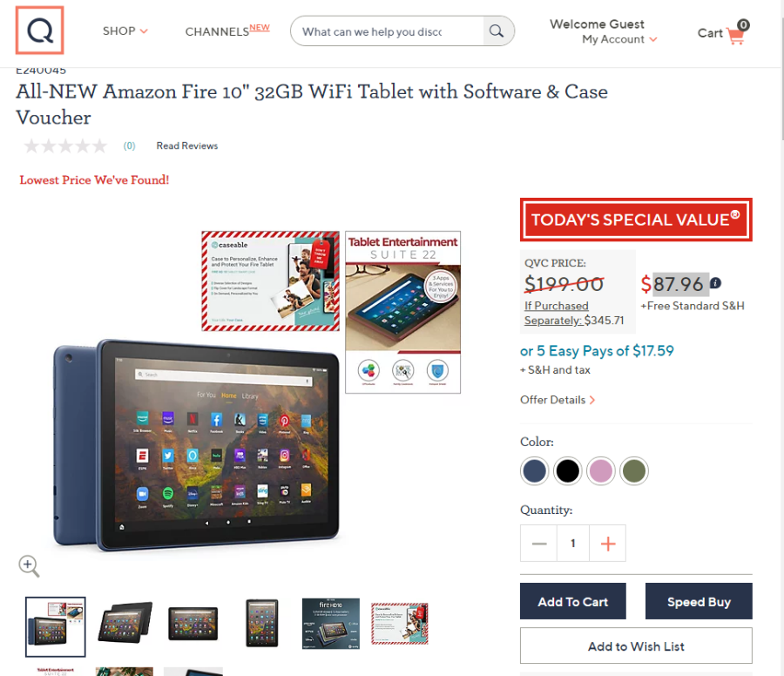
Task: Expand Offer Details chevron
Action: coord(592,400)
